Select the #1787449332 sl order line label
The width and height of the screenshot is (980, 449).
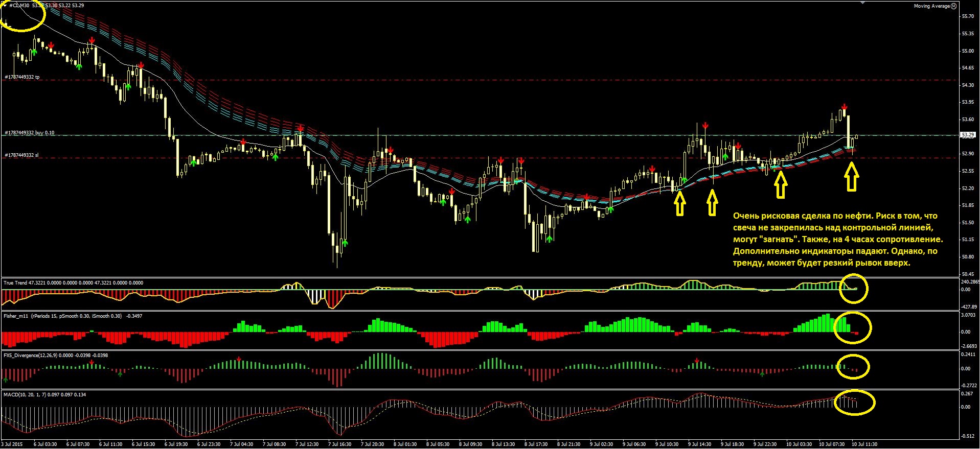pyautogui.click(x=21, y=155)
